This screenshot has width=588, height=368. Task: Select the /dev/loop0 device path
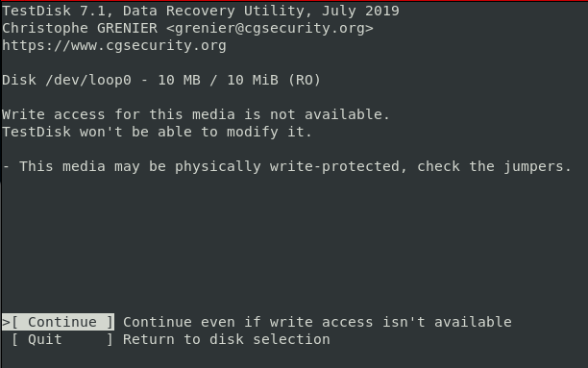coord(88,80)
